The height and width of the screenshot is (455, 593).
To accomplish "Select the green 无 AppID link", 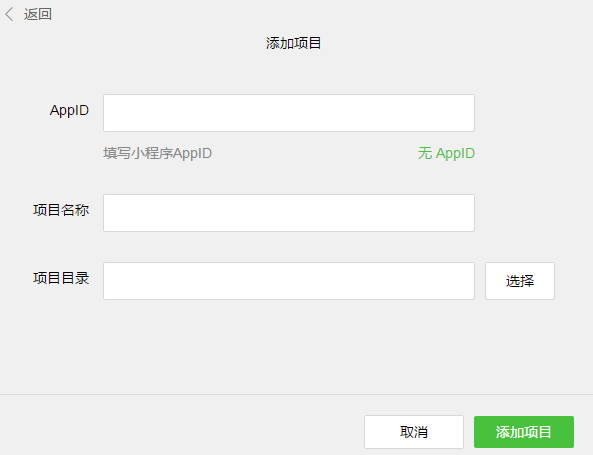I will click(446, 153).
